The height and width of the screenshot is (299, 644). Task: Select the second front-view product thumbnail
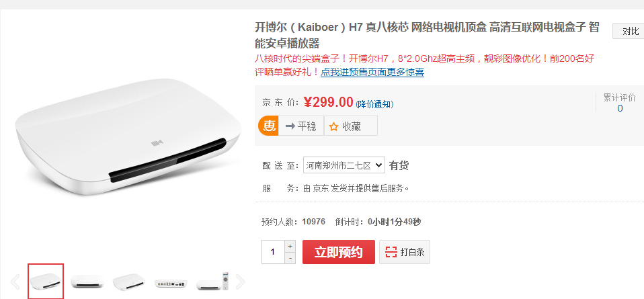87,282
